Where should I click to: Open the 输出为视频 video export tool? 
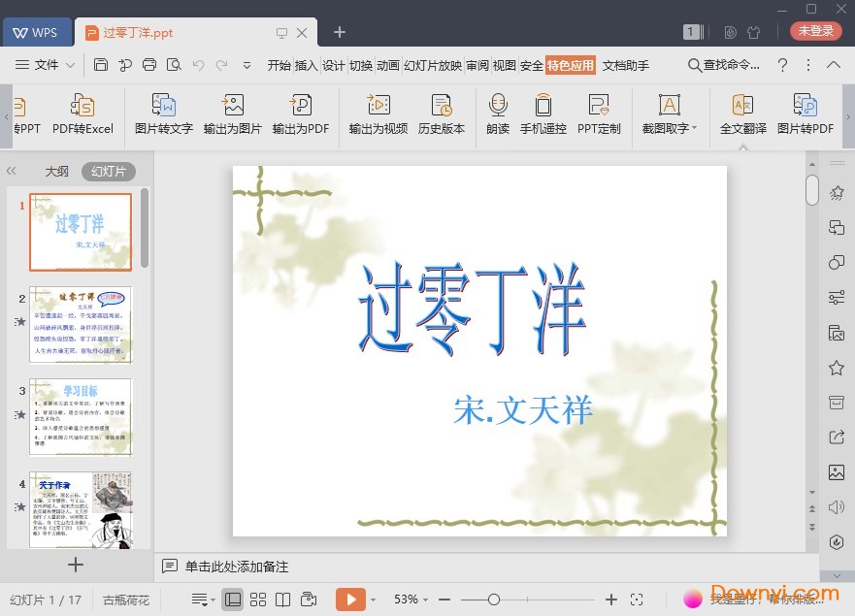tap(378, 114)
